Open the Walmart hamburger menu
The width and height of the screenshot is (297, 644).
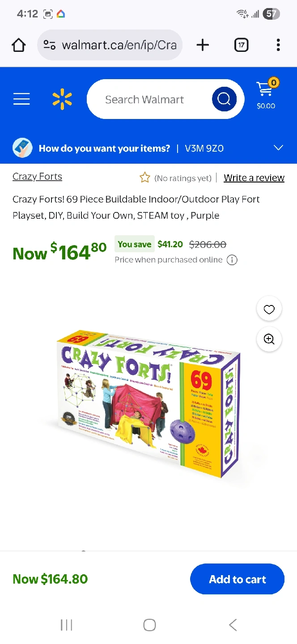pos(21,99)
